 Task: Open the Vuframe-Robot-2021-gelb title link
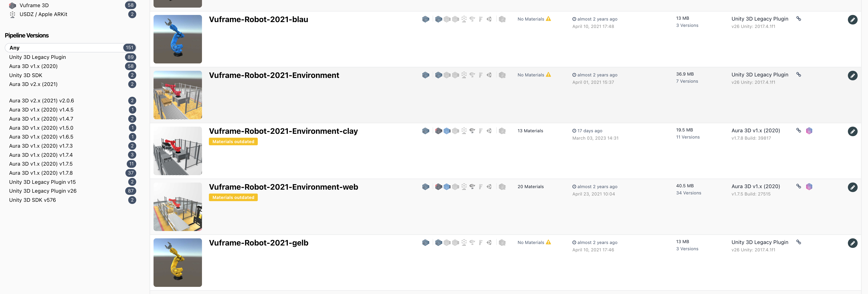click(x=258, y=243)
